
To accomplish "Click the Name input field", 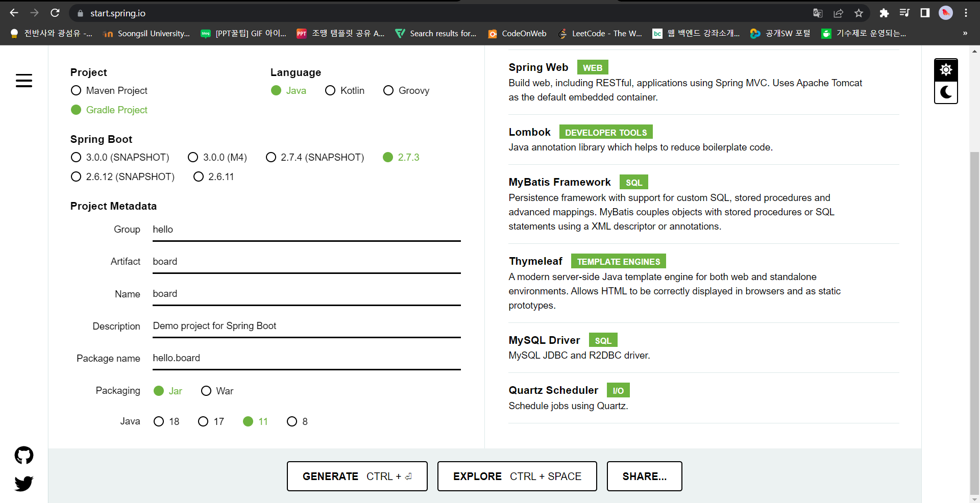I will [x=307, y=294].
